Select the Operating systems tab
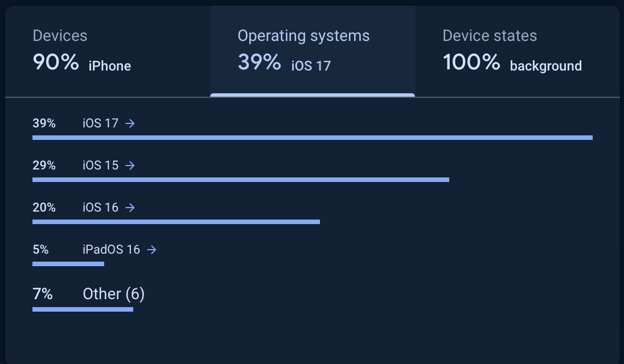Image resolution: width=624 pixels, height=364 pixels. coord(312,51)
